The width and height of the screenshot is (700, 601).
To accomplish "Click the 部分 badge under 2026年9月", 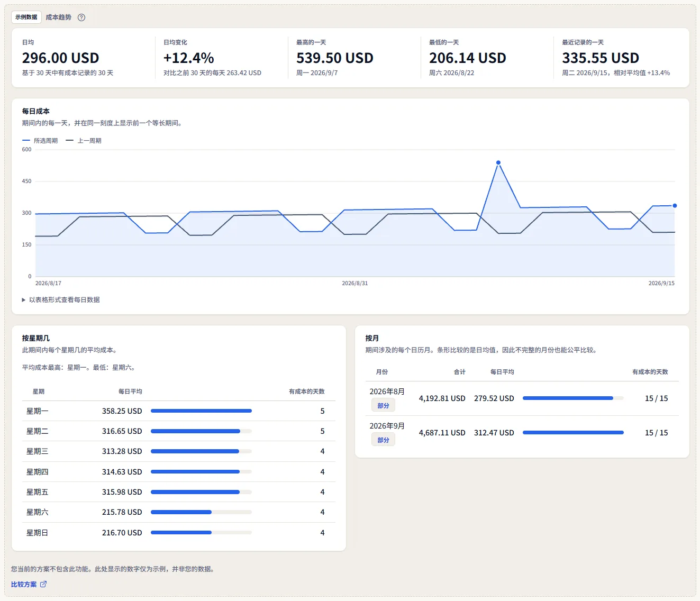I will point(383,440).
